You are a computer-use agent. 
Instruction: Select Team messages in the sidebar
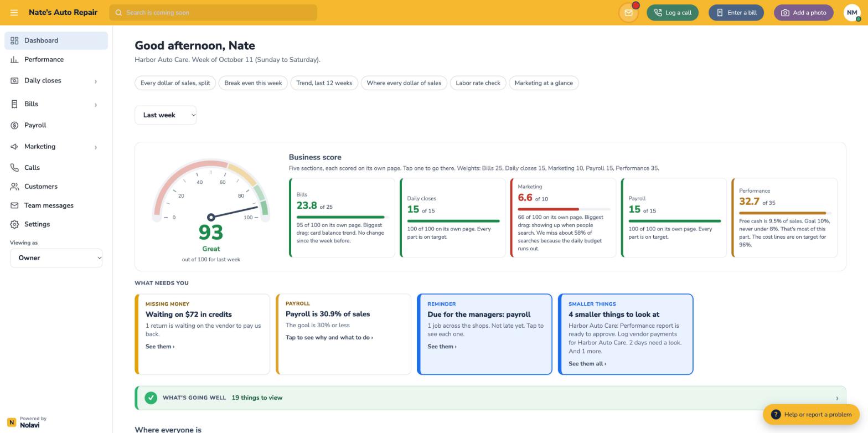pos(56,205)
